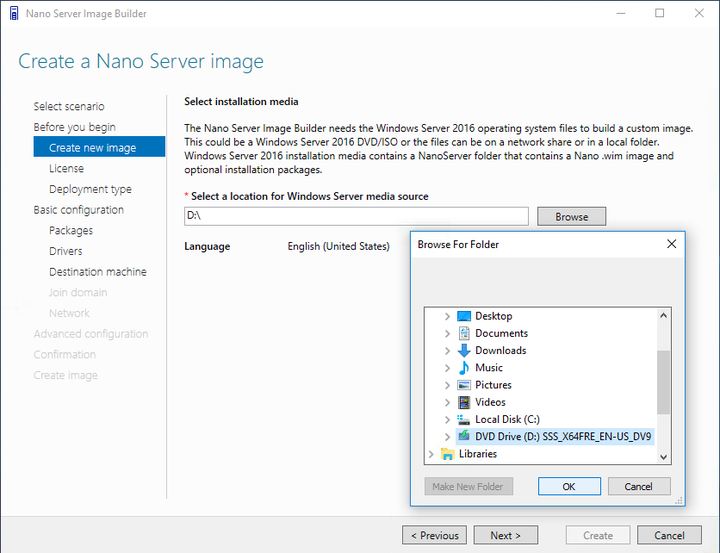Proceed with the Next button
Viewport: 720px width, 553px height.
click(506, 535)
